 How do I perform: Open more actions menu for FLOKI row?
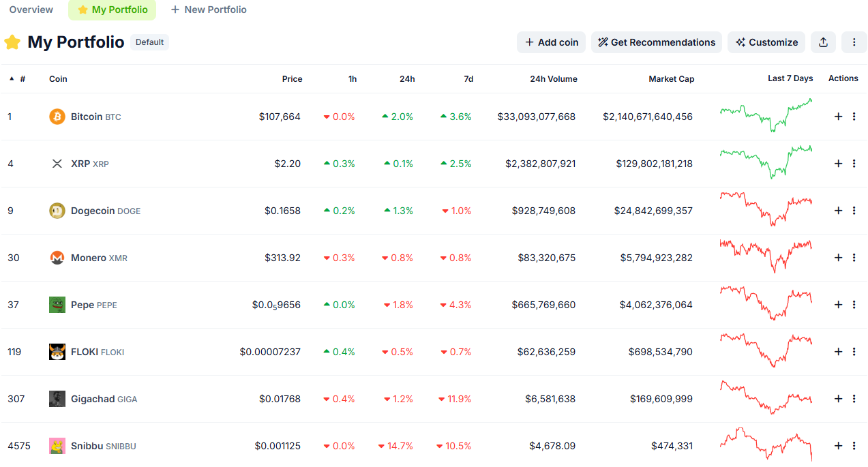tap(854, 352)
